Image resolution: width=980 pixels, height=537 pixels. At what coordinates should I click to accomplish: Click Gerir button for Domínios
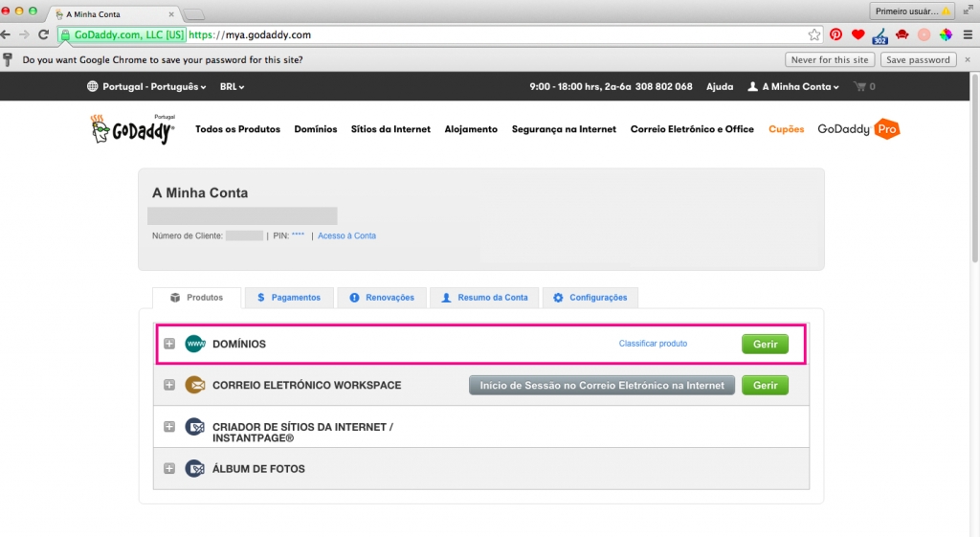pyautogui.click(x=765, y=344)
